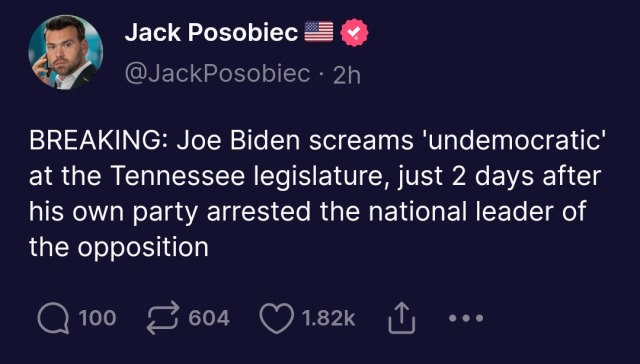640x364 pixels.
Task: View the 604 reposts count
Action: pyautogui.click(x=209, y=318)
